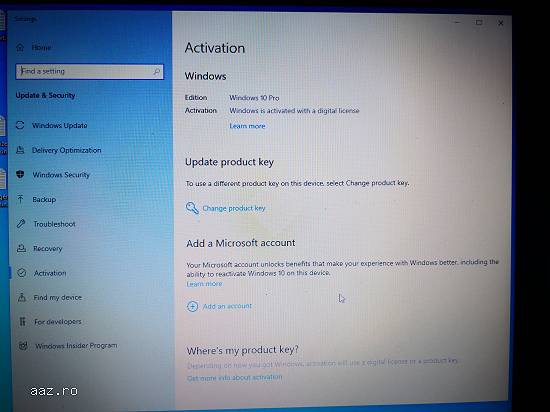Click the Add an account link
The image size is (550, 412).
(x=227, y=306)
